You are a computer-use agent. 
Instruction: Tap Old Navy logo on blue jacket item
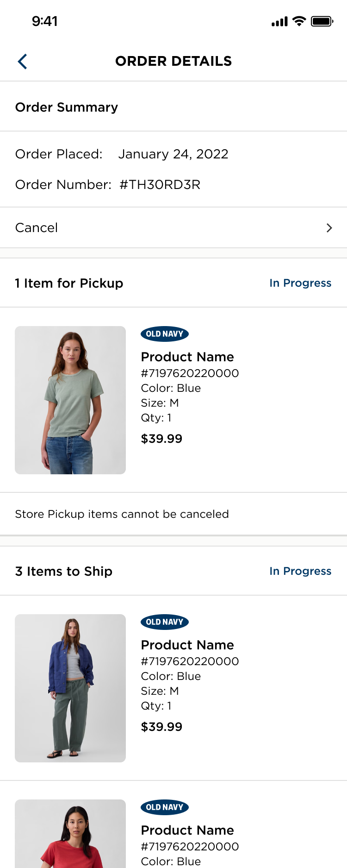(x=165, y=622)
